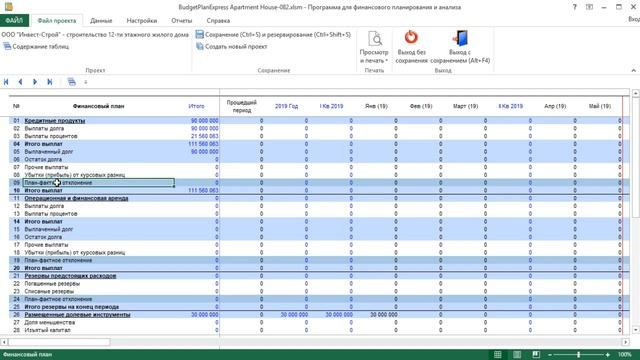Go to next sheet navigation arrow
The image size is (640, 360).
(35, 82)
